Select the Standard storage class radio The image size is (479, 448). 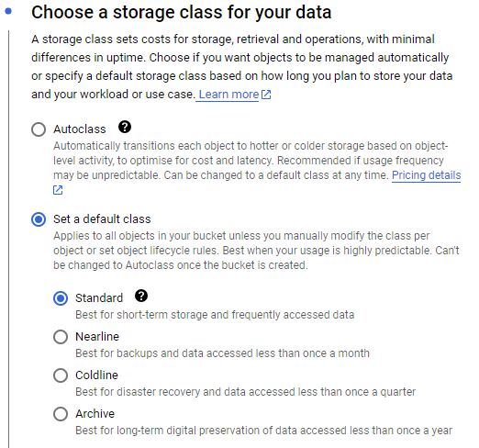61,298
